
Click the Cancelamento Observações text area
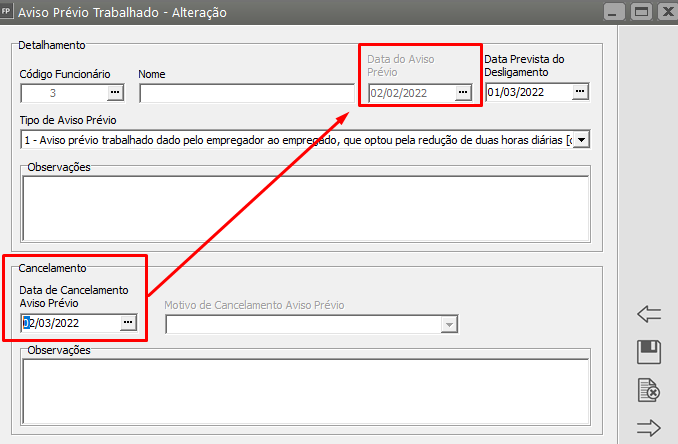pyautogui.click(x=306, y=391)
